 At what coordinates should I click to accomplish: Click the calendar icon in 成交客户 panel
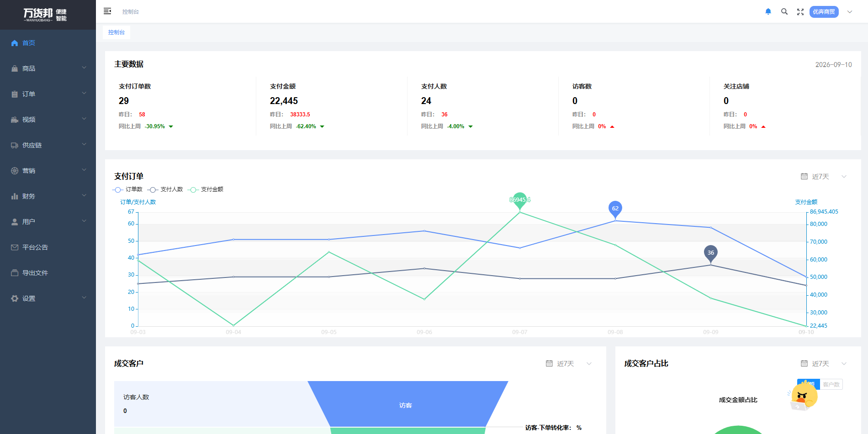(549, 364)
